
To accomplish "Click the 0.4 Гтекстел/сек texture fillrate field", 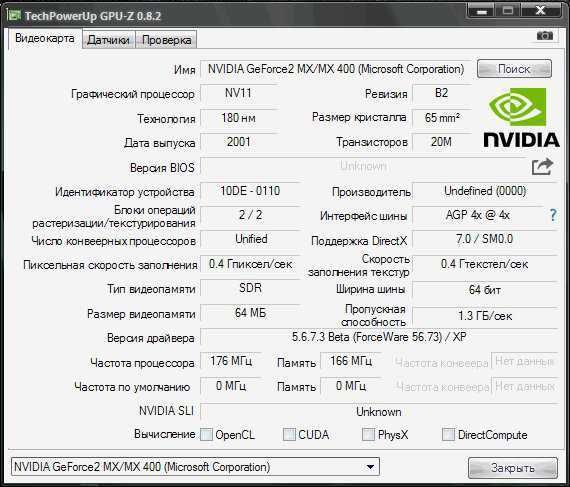I will 485,264.
